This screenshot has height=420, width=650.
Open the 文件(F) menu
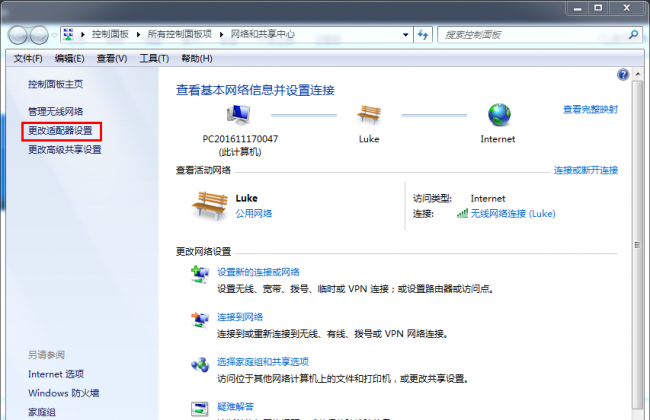point(28,58)
